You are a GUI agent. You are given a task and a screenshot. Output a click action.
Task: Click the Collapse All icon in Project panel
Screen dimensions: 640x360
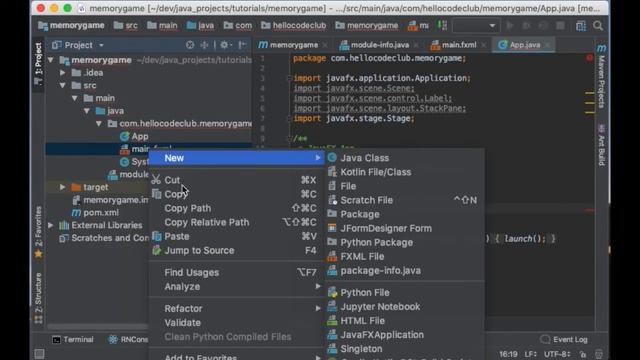pos(204,45)
